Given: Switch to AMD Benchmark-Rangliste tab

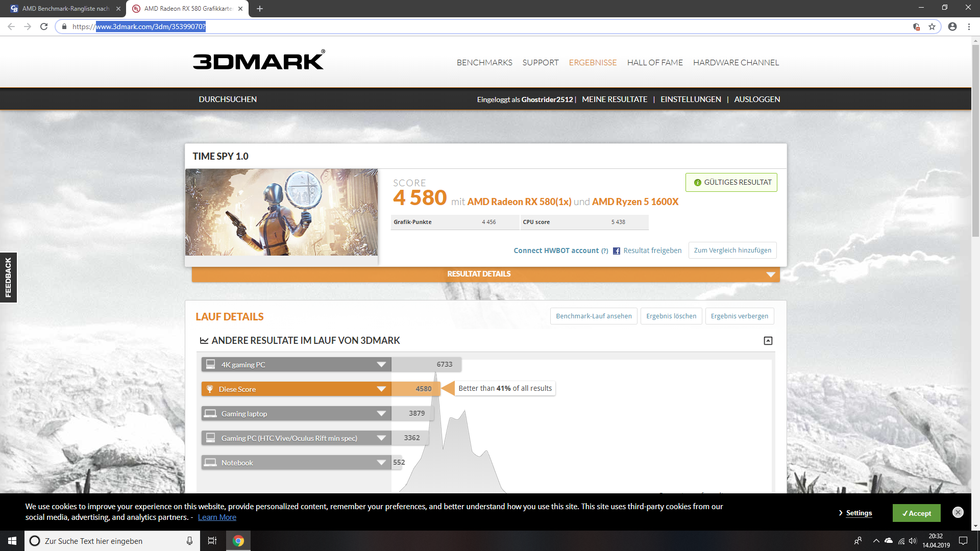Looking at the screenshot, I should point(65,9).
